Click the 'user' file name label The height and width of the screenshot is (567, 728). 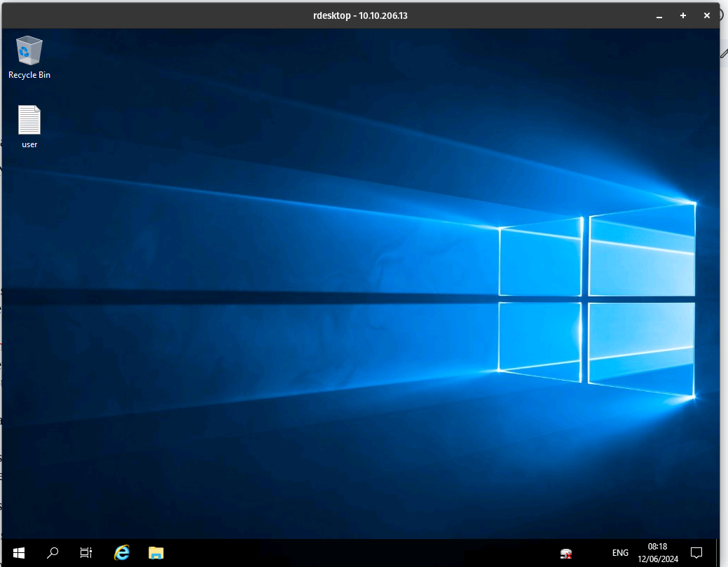[x=29, y=144]
